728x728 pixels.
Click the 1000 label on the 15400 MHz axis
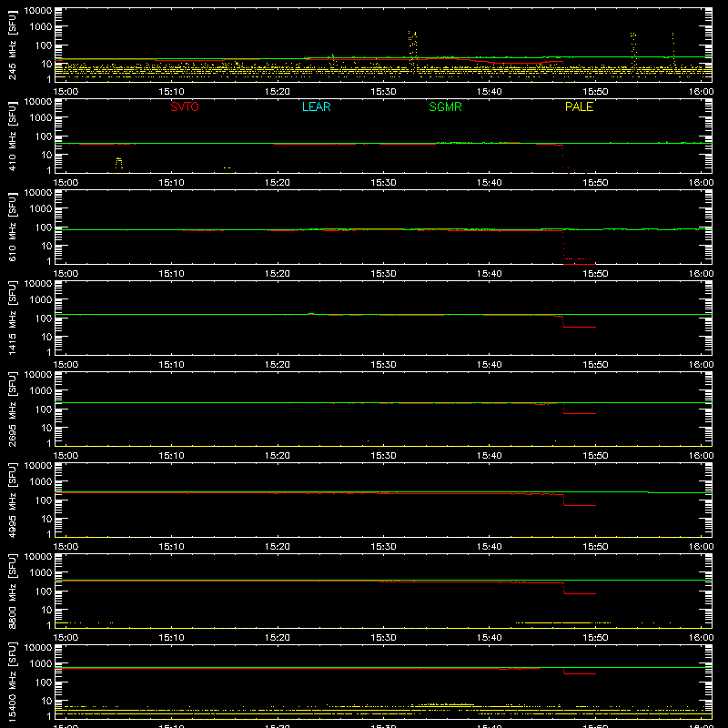tap(41, 664)
